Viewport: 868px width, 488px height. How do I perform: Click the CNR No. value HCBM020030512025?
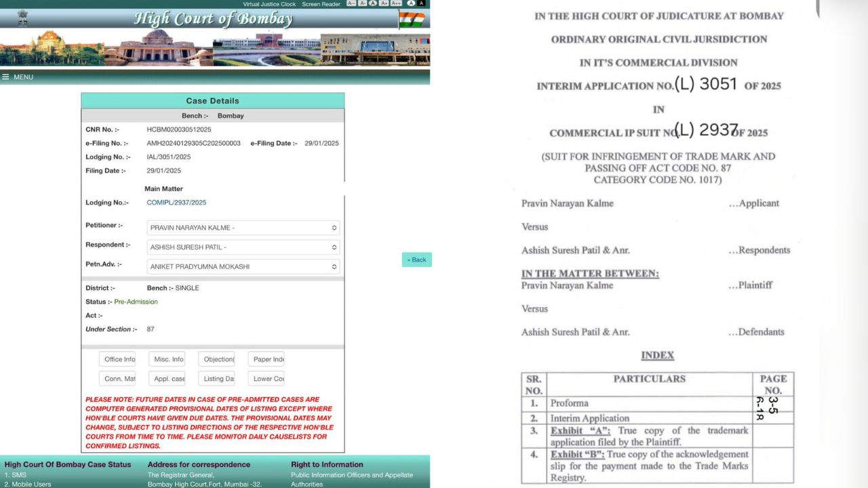tap(179, 129)
